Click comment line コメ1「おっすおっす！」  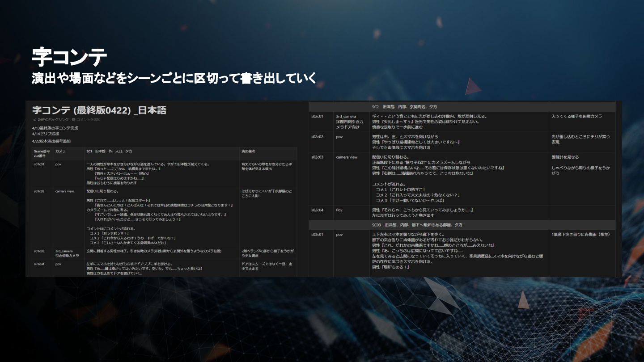pyautogui.click(x=110, y=233)
